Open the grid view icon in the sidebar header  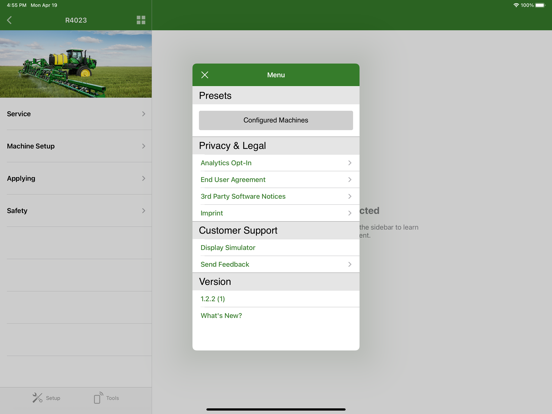coord(141,20)
